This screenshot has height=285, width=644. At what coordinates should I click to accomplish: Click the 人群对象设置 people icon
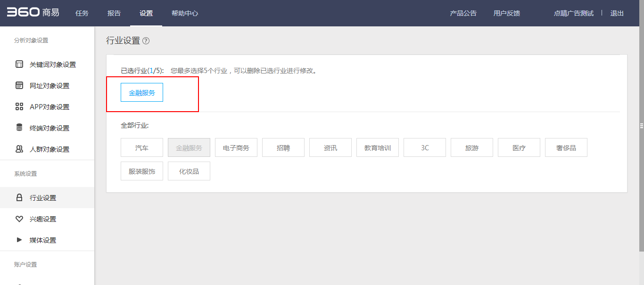tap(19, 149)
